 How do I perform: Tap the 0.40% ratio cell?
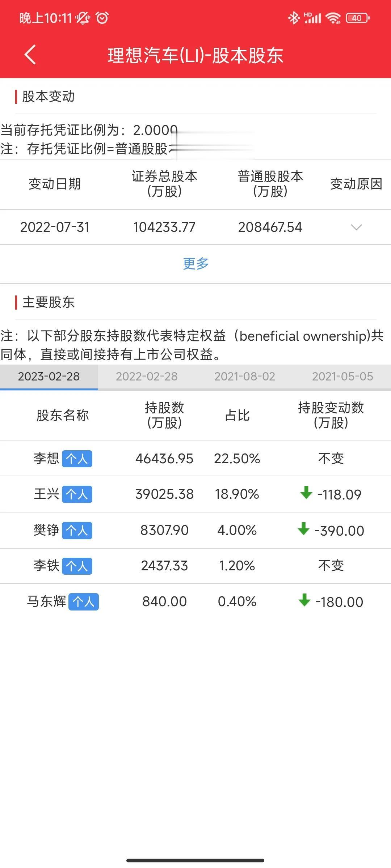[237, 601]
